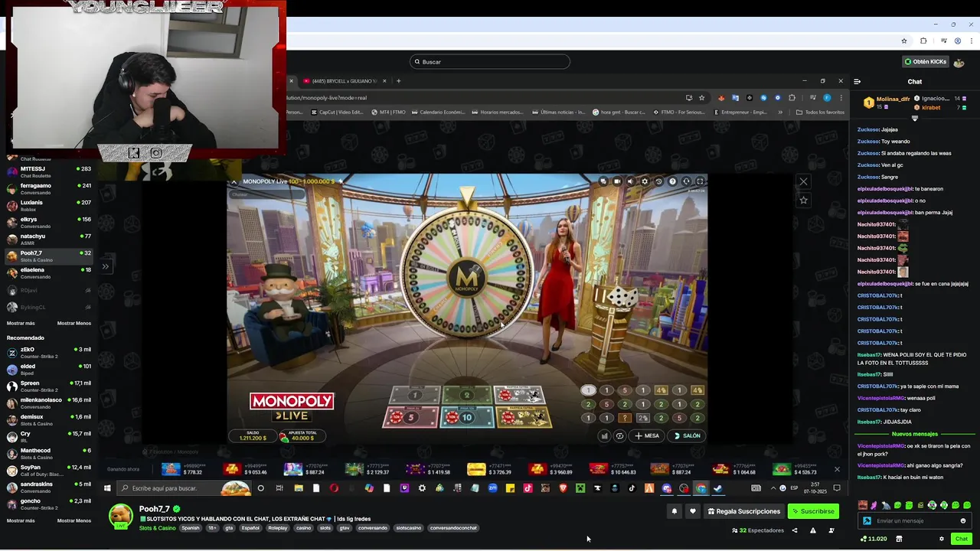
Task: Click the SALÓN lobby button
Action: point(687,435)
